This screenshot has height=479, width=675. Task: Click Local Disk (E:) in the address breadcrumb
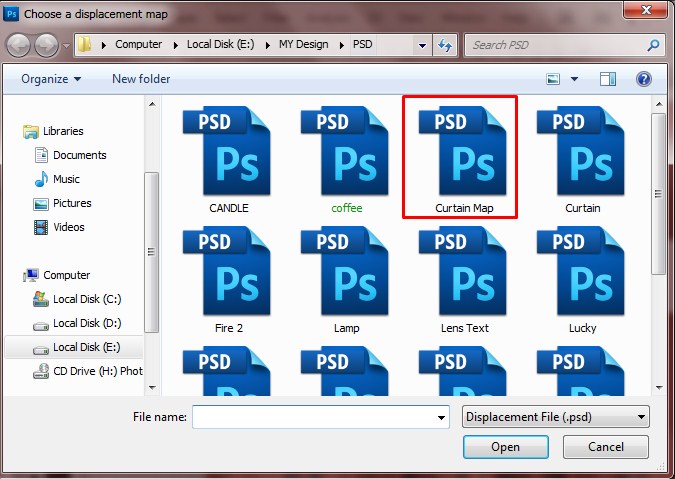pyautogui.click(x=220, y=44)
